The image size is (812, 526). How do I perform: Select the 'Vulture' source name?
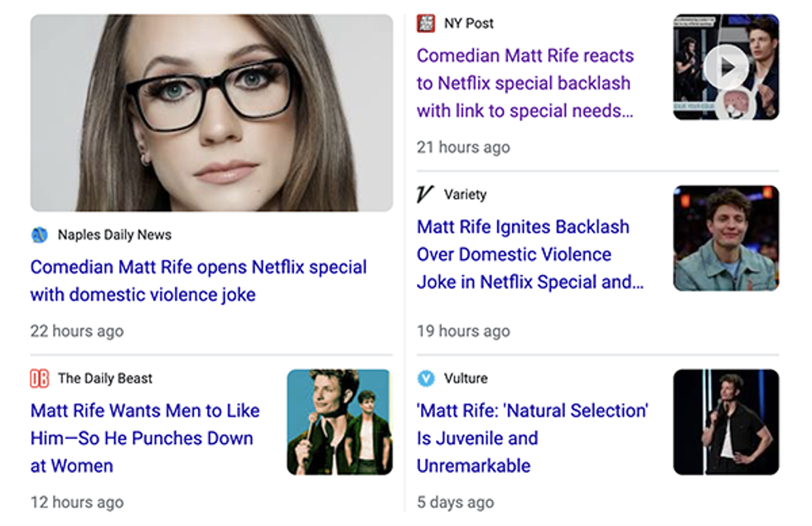pyautogui.click(x=466, y=379)
